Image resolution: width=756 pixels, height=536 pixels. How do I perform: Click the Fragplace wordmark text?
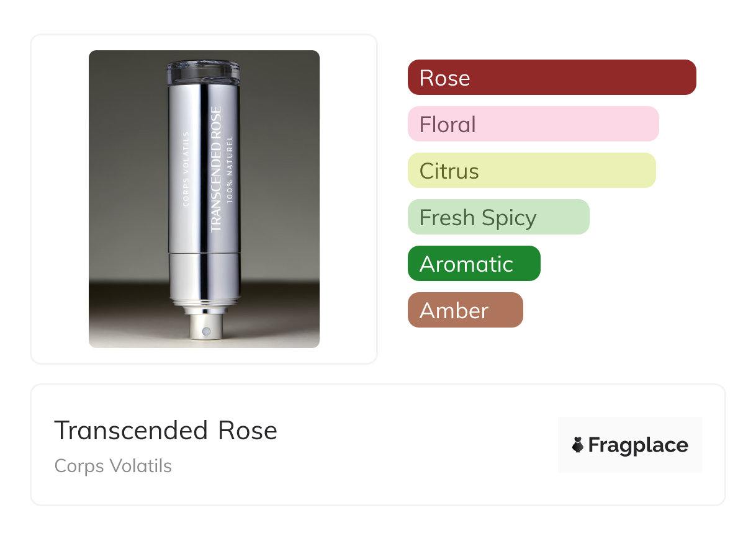tap(638, 445)
